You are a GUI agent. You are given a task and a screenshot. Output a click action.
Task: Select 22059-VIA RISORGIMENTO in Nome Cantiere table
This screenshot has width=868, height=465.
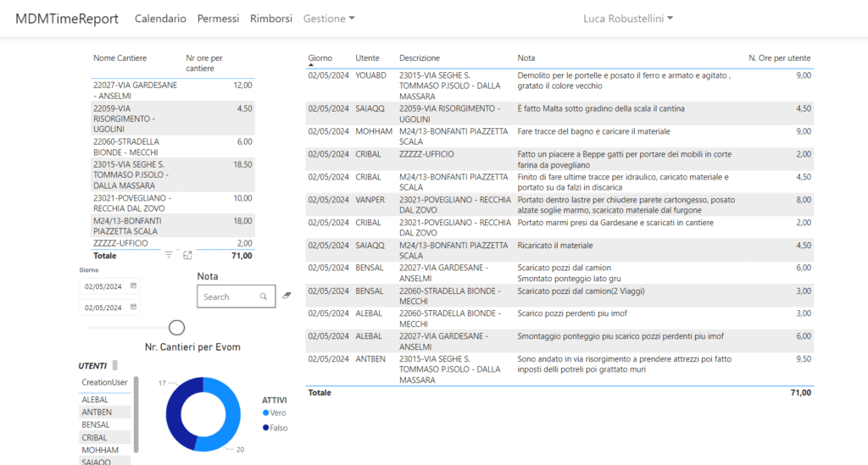tap(124, 119)
